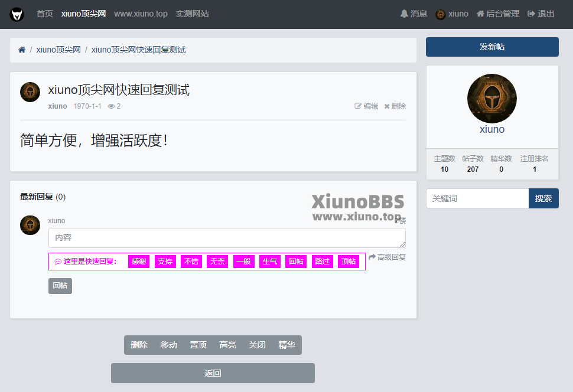Open author name xiuno under thread title
573x392 pixels.
click(x=58, y=106)
